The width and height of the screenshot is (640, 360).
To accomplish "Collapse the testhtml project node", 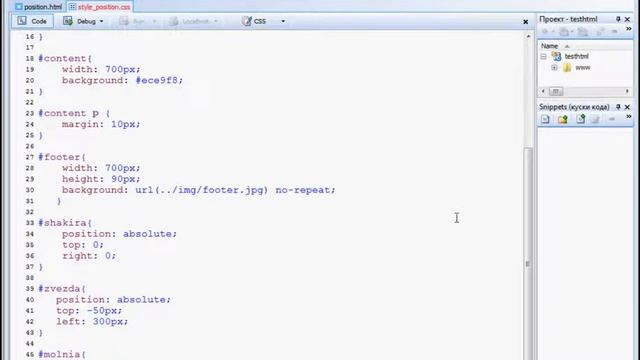I will tap(544, 57).
